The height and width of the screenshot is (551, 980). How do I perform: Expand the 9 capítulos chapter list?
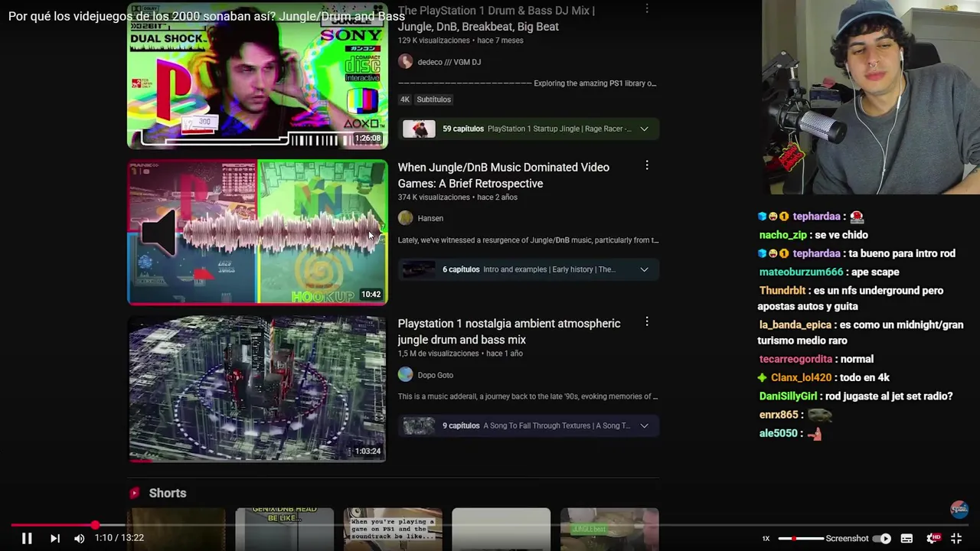[644, 425]
